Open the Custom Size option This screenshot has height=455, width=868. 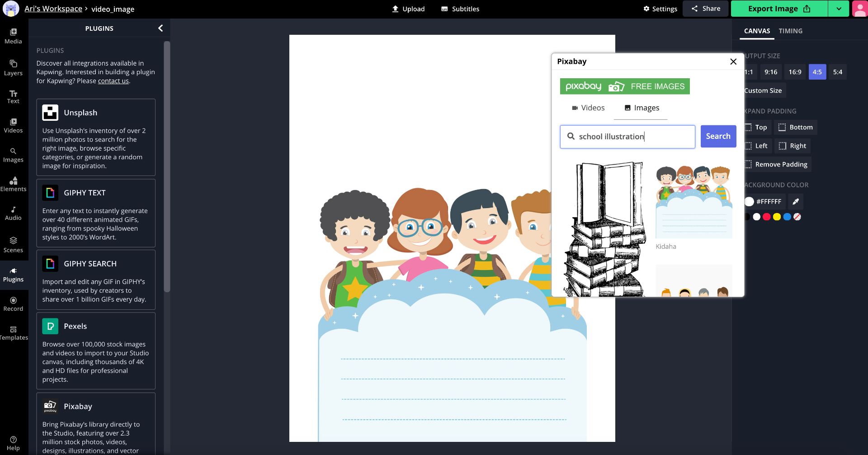[763, 90]
